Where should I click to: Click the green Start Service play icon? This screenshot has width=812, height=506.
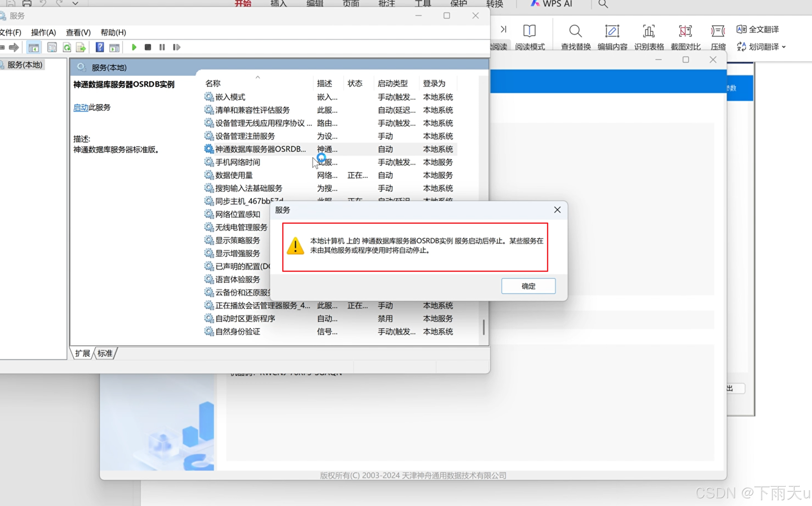point(134,47)
